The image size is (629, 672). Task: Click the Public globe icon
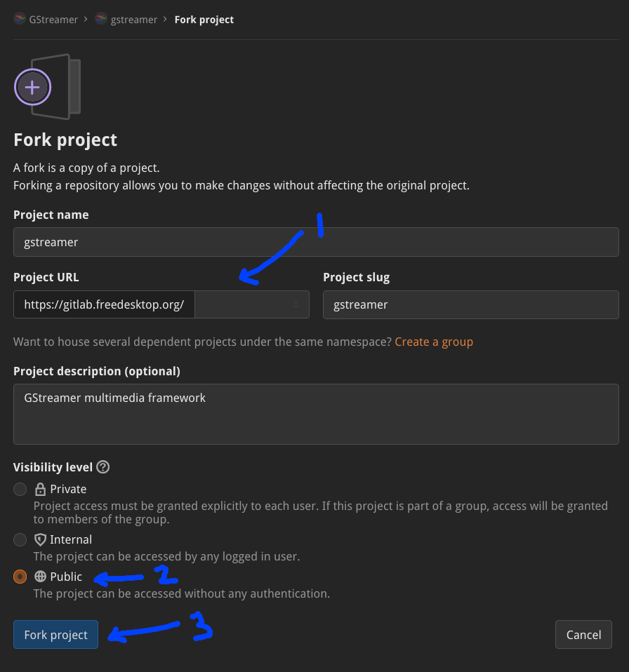[x=40, y=577]
